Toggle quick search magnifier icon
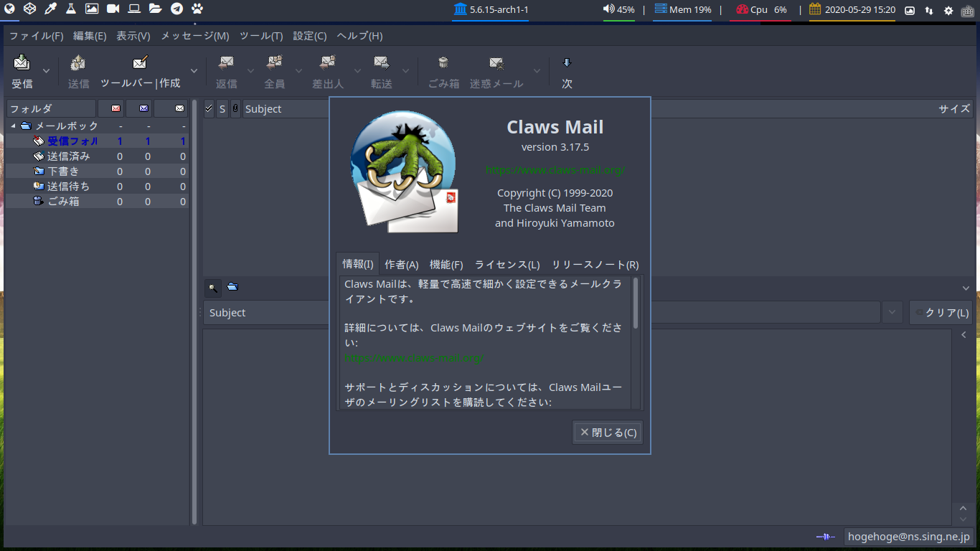Screen dimensions: 980x551 click(x=213, y=288)
